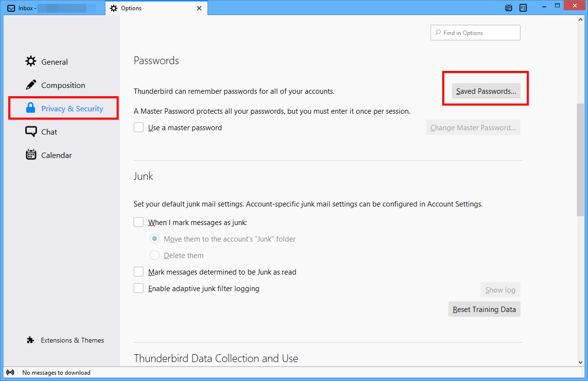Select Move them to account's Junk folder

[155, 239]
